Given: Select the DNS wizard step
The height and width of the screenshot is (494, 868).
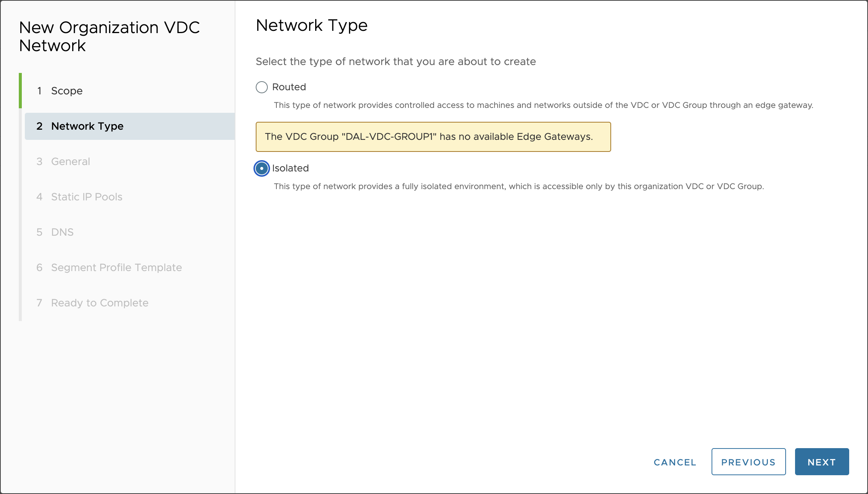Looking at the screenshot, I should (62, 232).
